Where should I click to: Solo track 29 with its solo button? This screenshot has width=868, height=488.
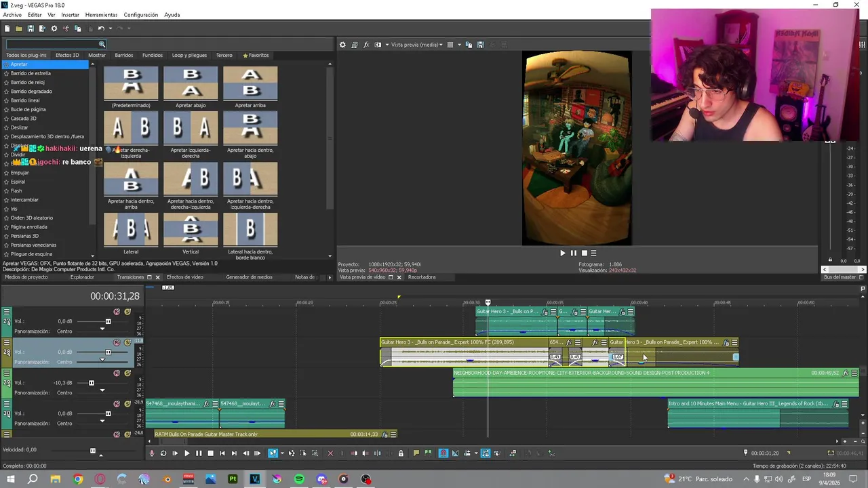point(127,373)
